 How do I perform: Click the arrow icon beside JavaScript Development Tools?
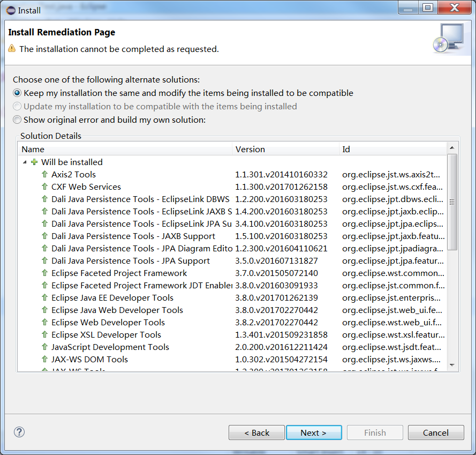click(44, 347)
